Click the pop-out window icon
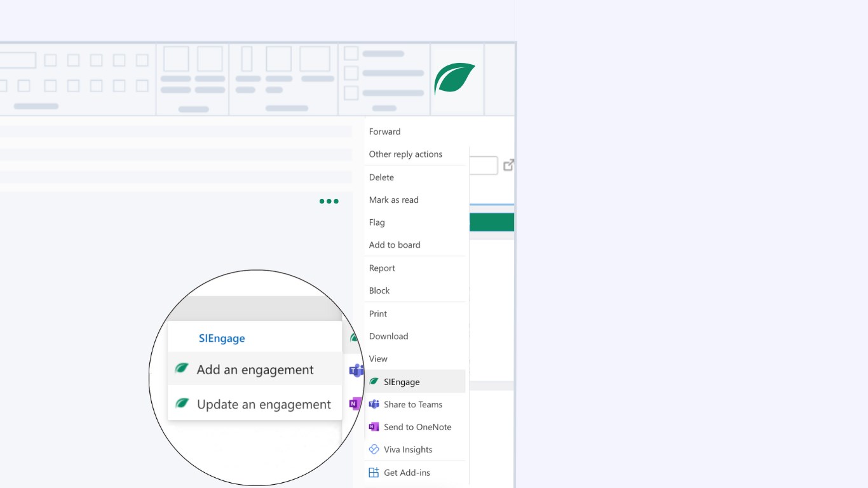This screenshot has width=868, height=488. [508, 165]
